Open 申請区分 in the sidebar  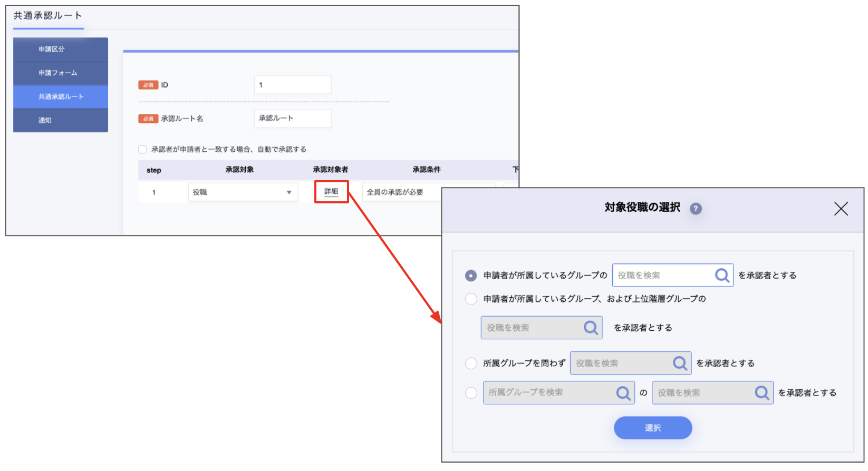[x=61, y=49]
